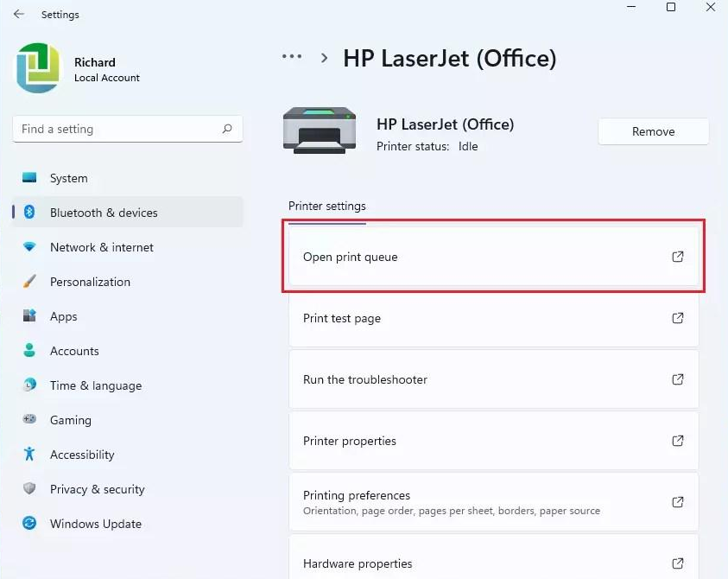Click the Bluetooth icon in sidebar

29,212
